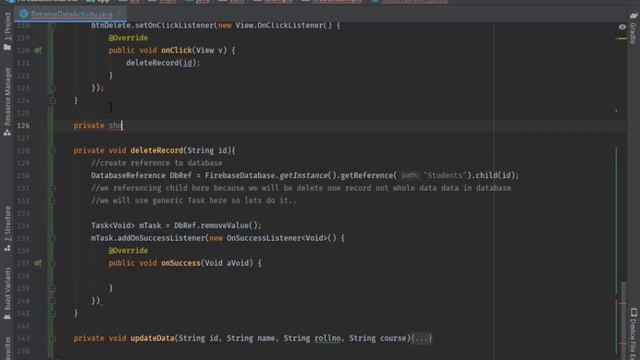Collapse the onSuccess method fold marker
The width and height of the screenshot is (640, 360).
[53, 263]
